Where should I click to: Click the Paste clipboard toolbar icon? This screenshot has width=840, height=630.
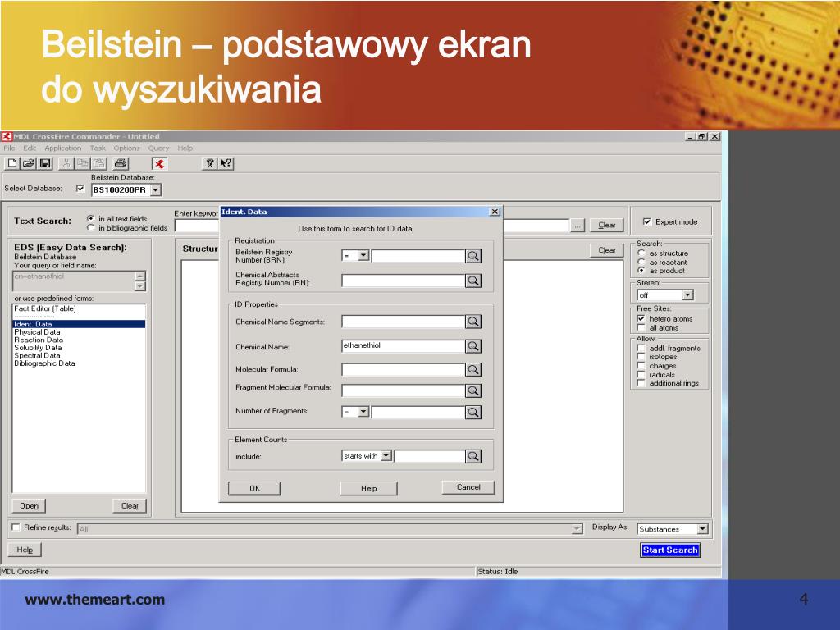(99, 163)
